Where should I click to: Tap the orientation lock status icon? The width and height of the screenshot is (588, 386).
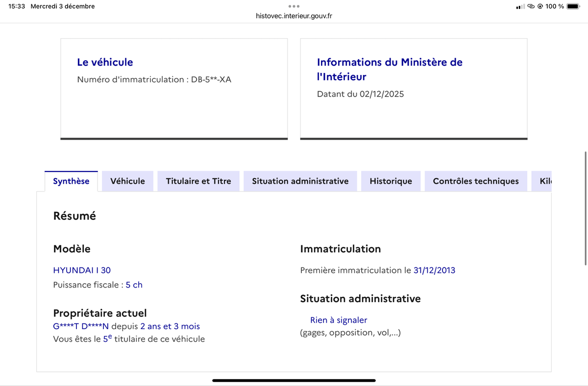pos(540,6)
